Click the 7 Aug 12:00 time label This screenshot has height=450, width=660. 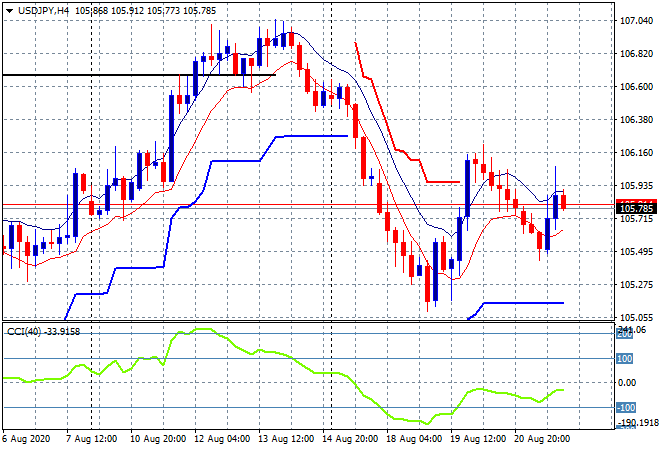[x=91, y=439]
